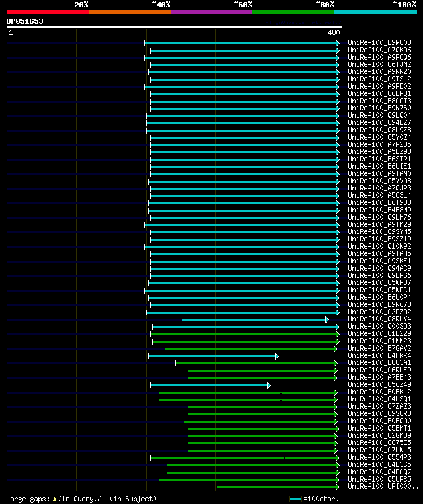
Task: Click the label UniRef100_A5BZ93
Action: pyautogui.click(x=379, y=151)
